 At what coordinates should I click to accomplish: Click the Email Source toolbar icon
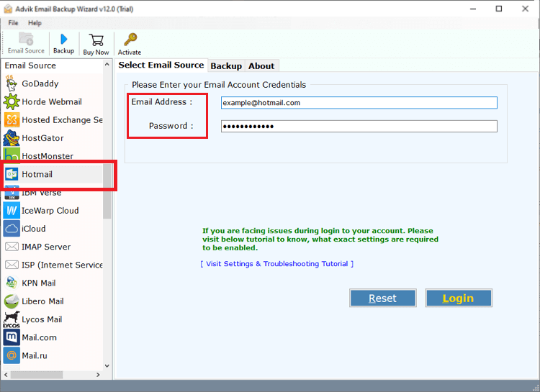point(26,40)
